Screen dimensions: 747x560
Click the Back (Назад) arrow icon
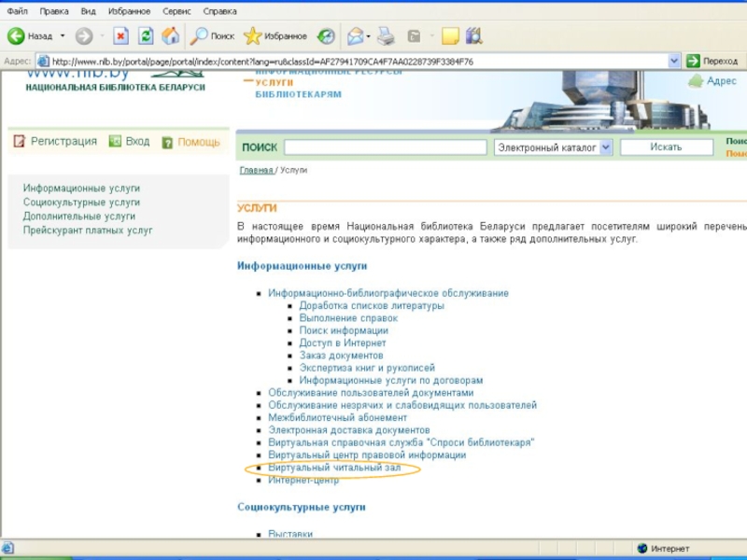[16, 36]
